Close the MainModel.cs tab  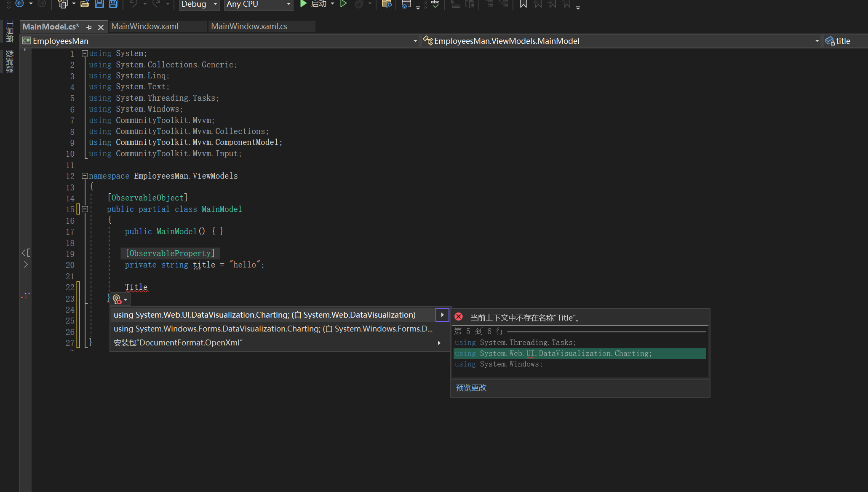(101, 27)
